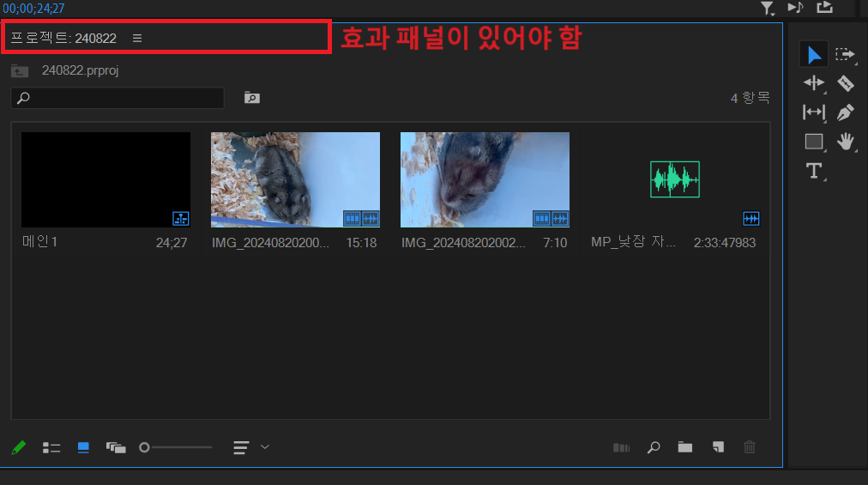
Task: Select the Track Select Forward tool
Action: point(846,54)
